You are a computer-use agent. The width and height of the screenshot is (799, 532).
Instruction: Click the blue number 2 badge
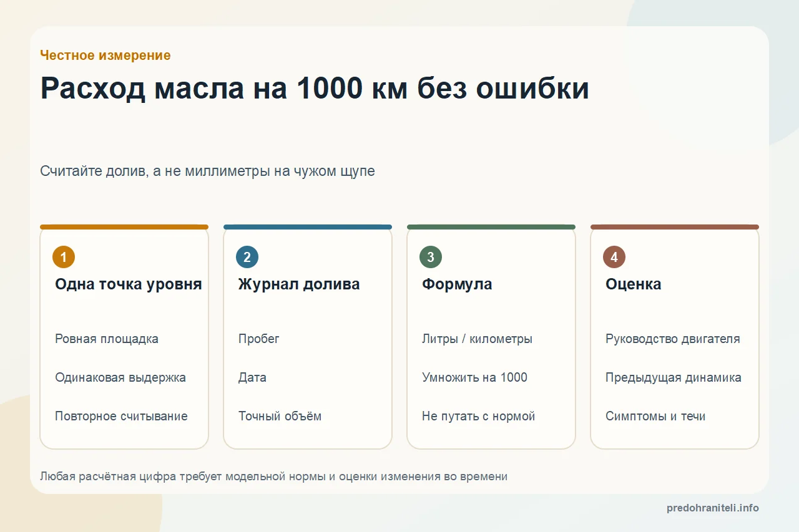pyautogui.click(x=247, y=257)
